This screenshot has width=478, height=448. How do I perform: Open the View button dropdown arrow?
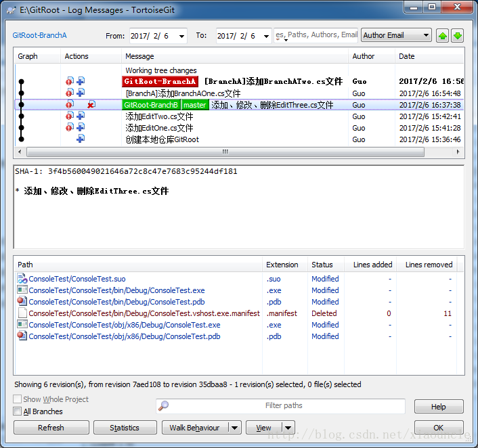288,428
